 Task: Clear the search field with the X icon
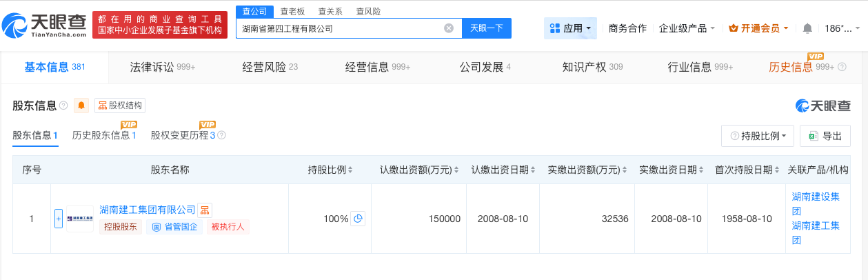point(449,28)
